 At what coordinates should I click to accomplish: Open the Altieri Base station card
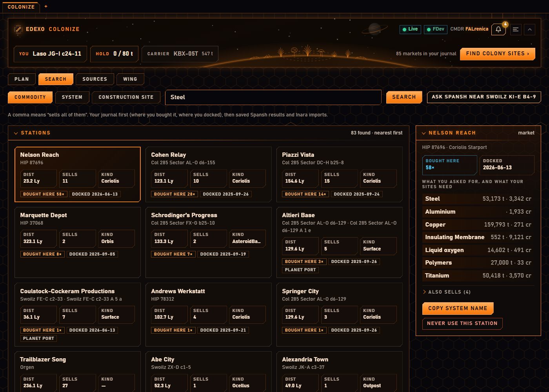click(x=340, y=242)
